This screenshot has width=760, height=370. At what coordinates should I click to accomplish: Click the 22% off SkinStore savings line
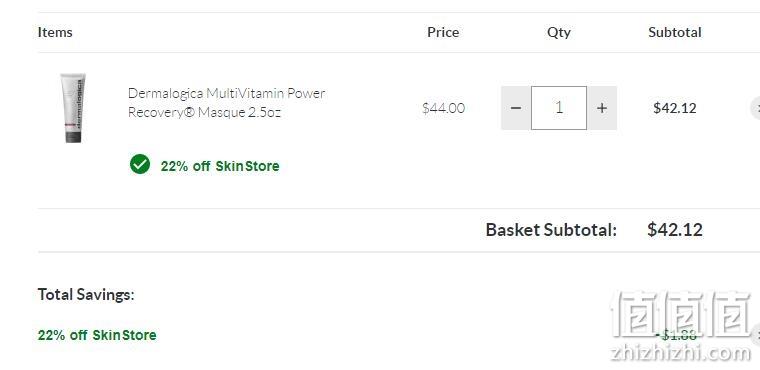[x=97, y=335]
